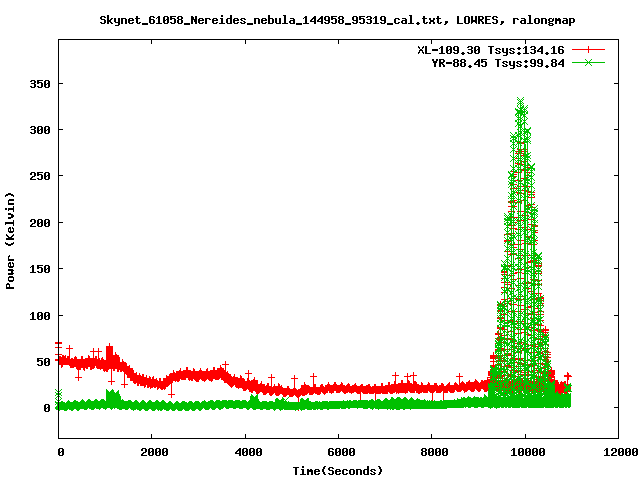
Task: Click the Time(Seconds) x-axis label
Action: click(338, 470)
